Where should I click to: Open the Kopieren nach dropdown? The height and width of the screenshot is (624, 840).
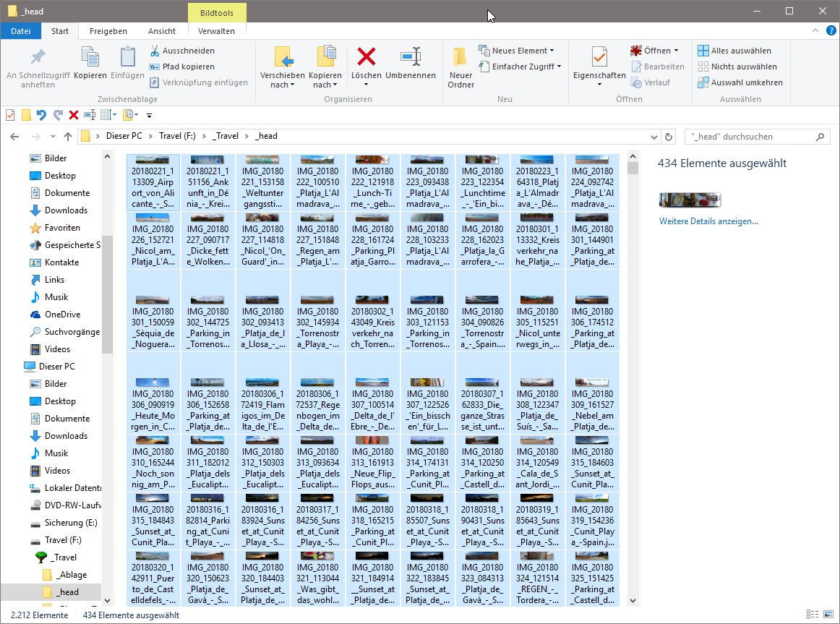(x=325, y=85)
